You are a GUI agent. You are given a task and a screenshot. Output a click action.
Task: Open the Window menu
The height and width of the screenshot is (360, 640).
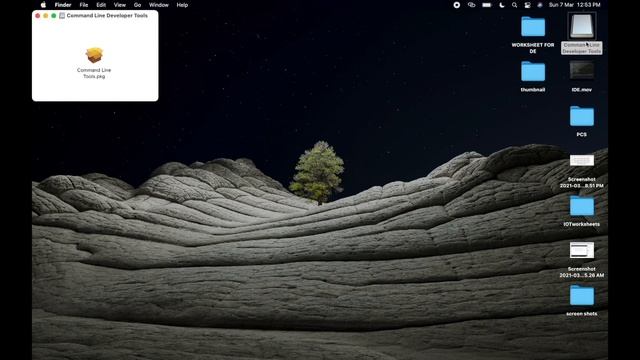pos(158,5)
